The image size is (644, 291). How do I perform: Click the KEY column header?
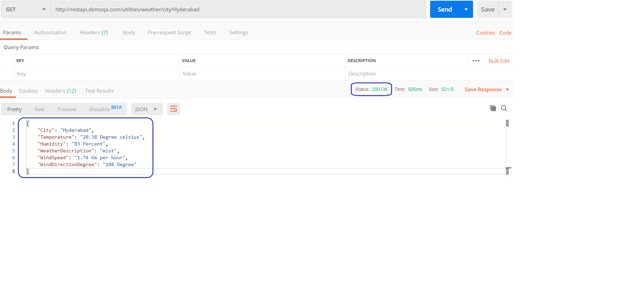coord(20,61)
